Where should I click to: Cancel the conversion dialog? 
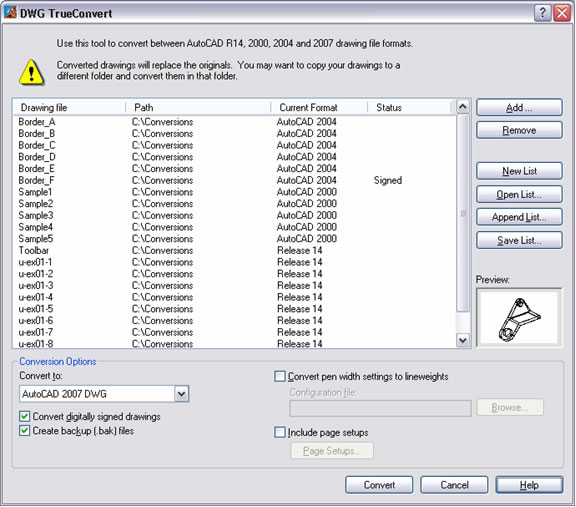(454, 485)
